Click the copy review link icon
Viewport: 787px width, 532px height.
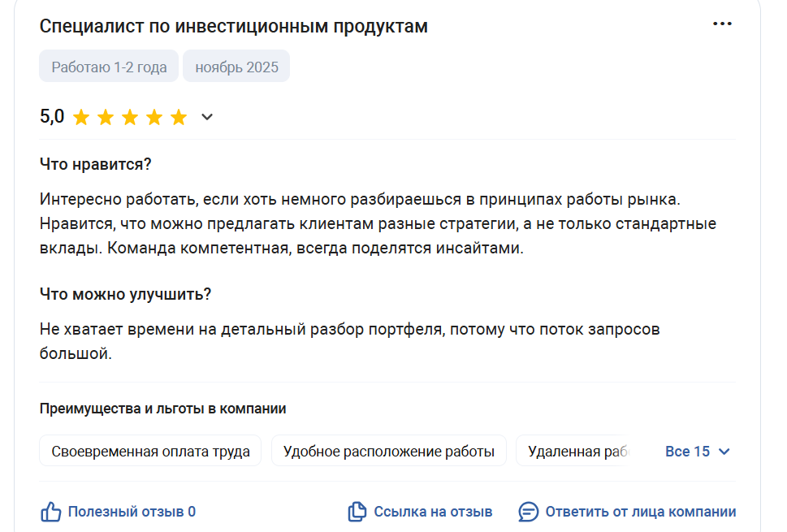point(357,512)
